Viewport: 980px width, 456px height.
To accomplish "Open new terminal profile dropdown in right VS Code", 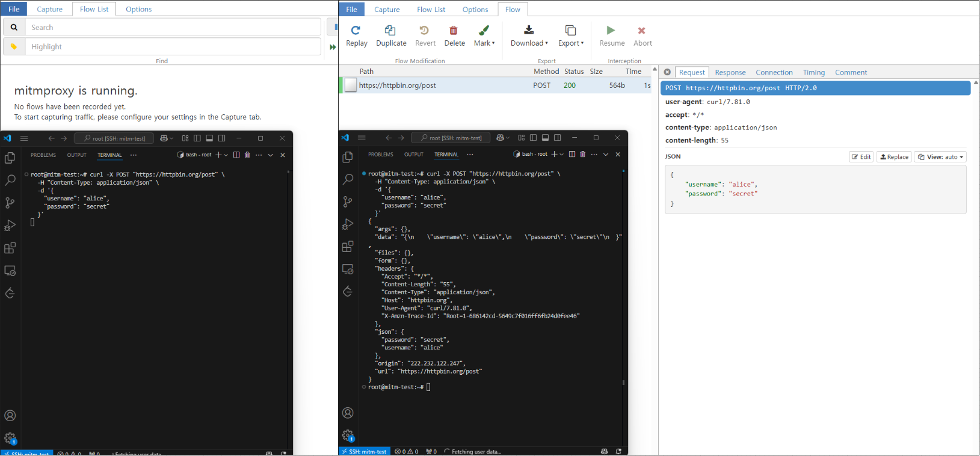I will coord(562,154).
